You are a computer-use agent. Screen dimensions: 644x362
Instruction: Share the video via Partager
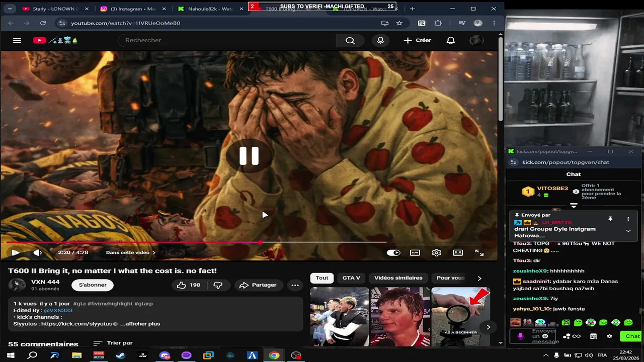258,285
